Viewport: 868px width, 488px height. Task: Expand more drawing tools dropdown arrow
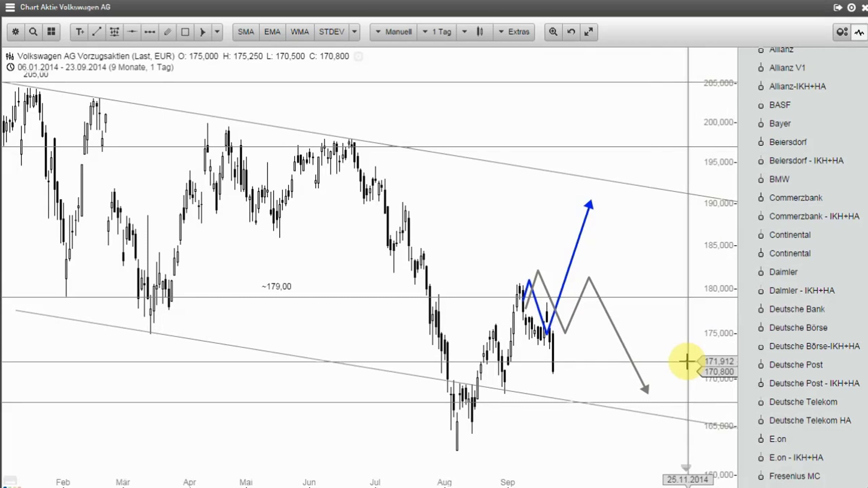pyautogui.click(x=217, y=32)
